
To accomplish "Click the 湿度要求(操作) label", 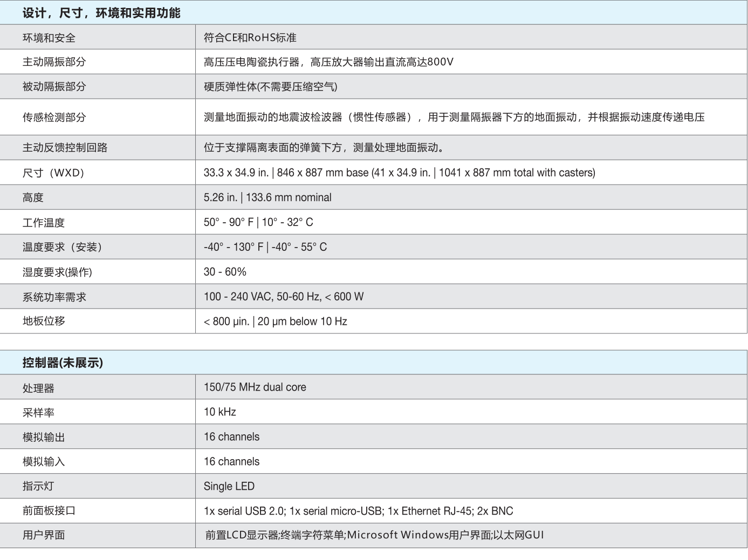I will click(x=57, y=272).
